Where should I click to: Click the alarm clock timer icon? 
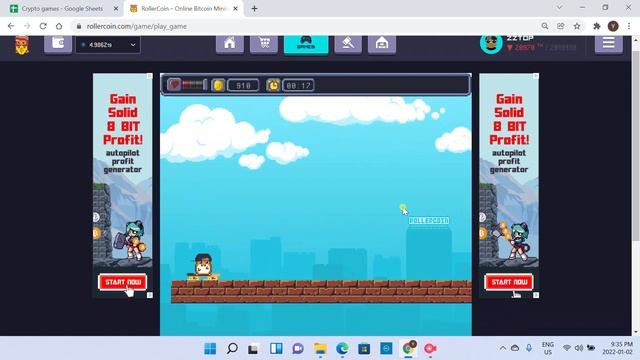point(273,85)
